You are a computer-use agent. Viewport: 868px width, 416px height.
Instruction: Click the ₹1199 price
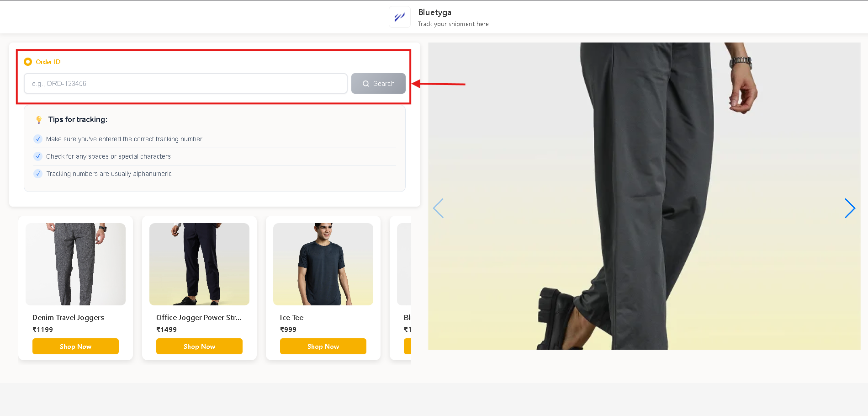(42, 330)
